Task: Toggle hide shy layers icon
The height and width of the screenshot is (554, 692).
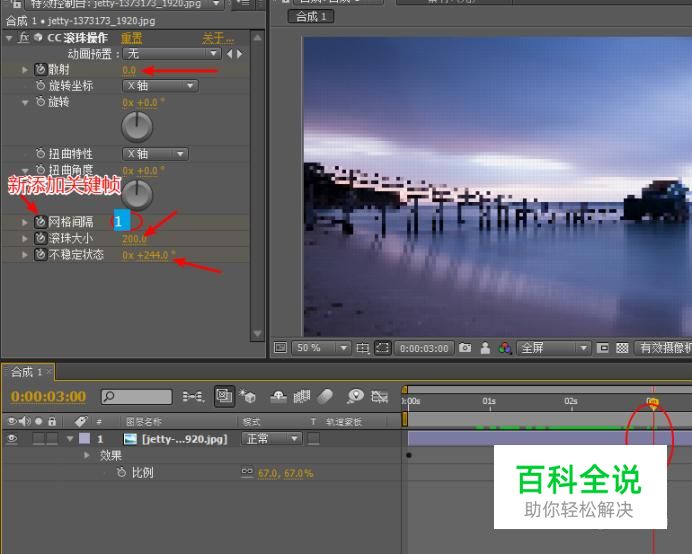Action: (x=278, y=396)
